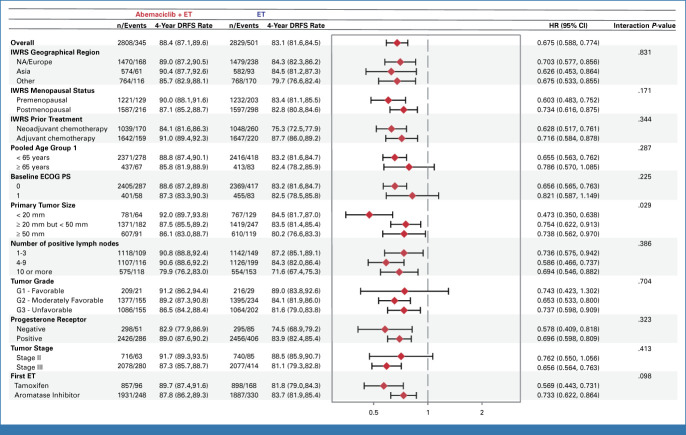Select the 'Stage II' row label
Viewport: 686px width, 435px height.
pyautogui.click(x=28, y=358)
